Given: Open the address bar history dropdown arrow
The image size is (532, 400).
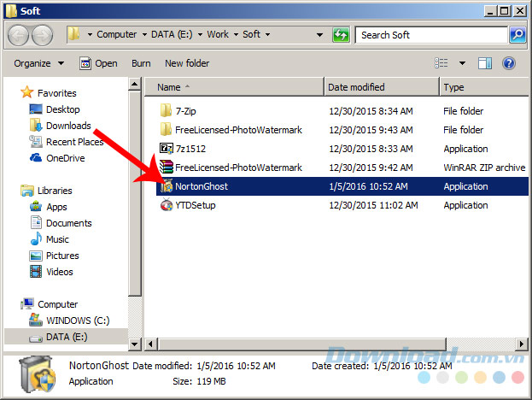Looking at the screenshot, I should (319, 35).
